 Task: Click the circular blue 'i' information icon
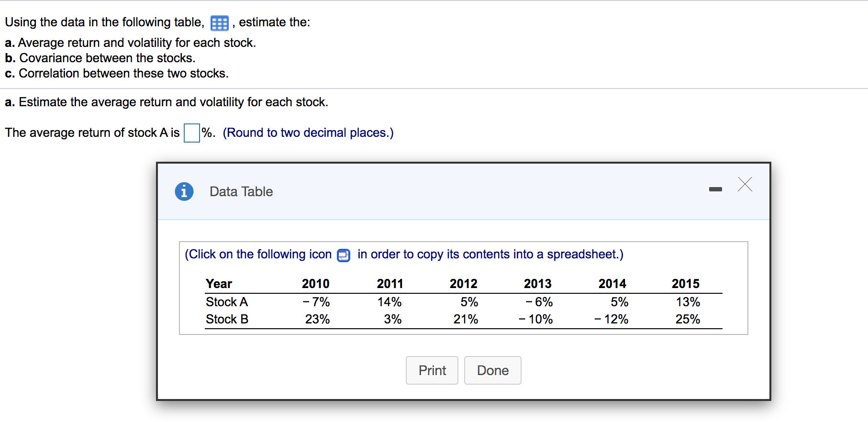click(184, 191)
